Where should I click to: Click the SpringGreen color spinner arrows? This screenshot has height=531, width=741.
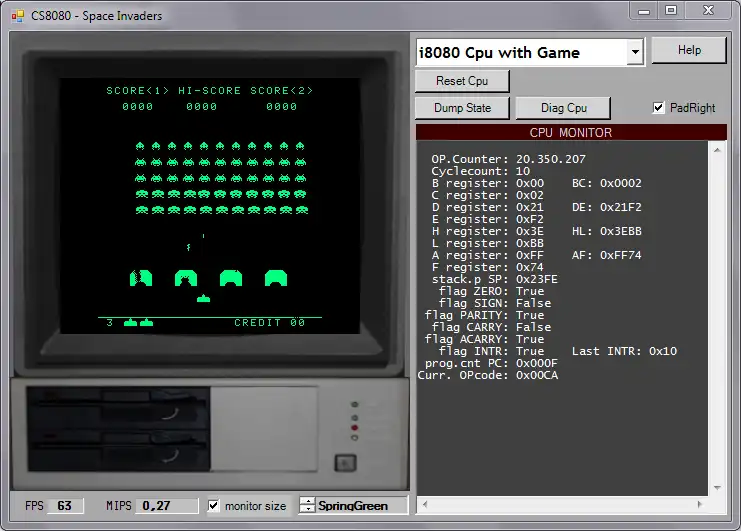point(308,505)
